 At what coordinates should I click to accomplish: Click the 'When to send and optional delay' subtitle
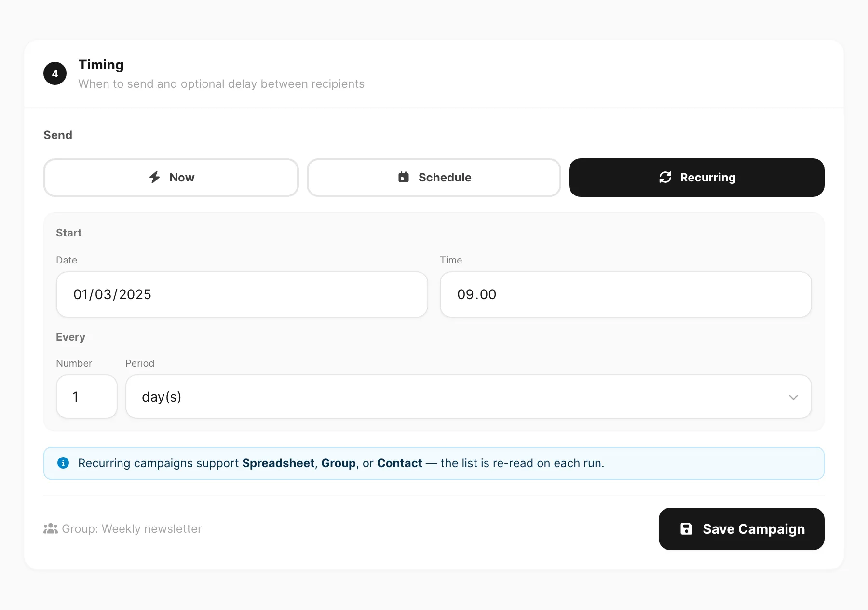221,84
